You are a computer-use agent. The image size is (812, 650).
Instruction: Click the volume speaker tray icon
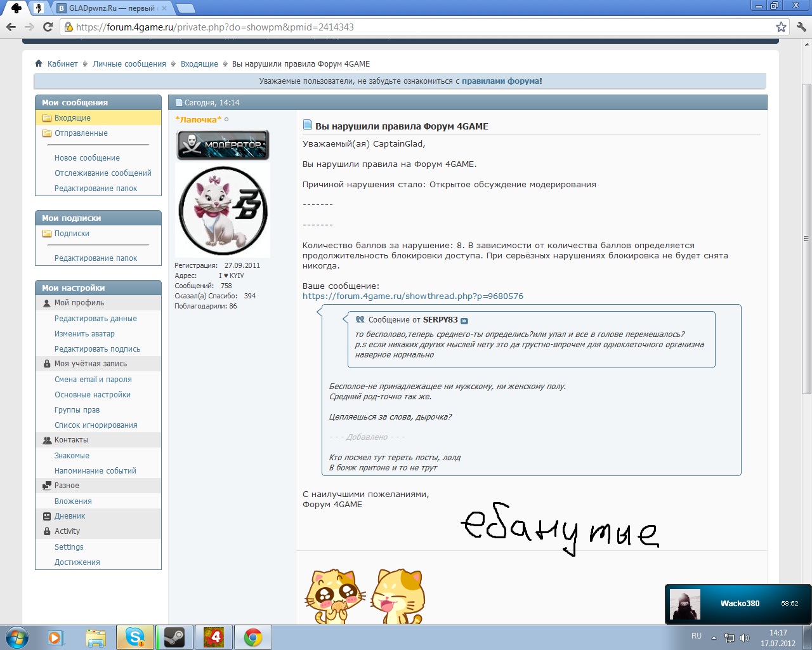pos(744,638)
